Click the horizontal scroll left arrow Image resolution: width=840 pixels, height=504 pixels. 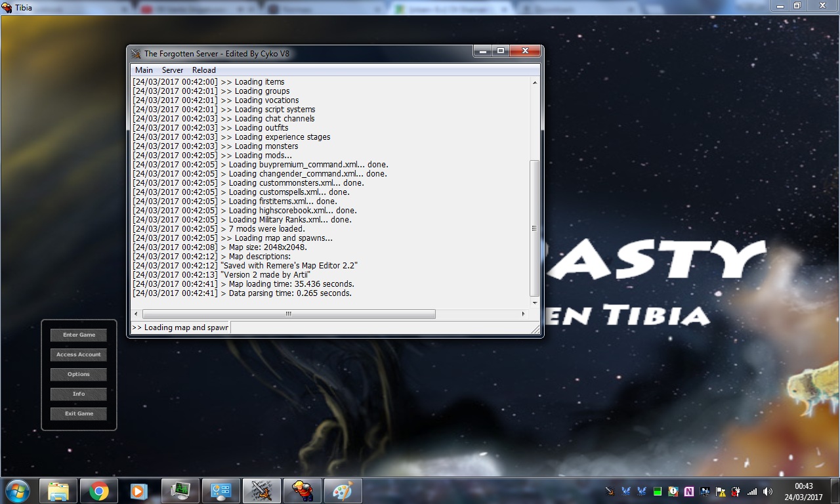tap(136, 314)
